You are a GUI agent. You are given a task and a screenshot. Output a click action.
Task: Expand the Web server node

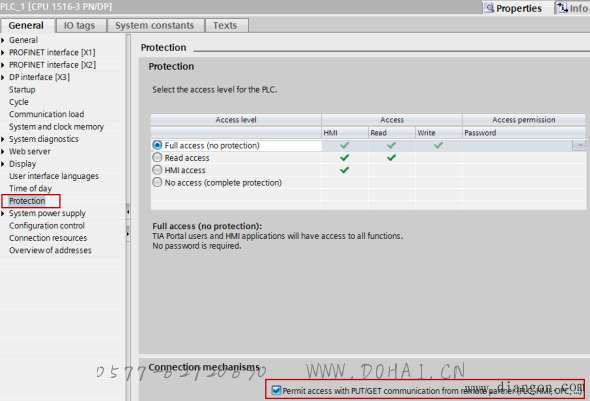point(3,152)
